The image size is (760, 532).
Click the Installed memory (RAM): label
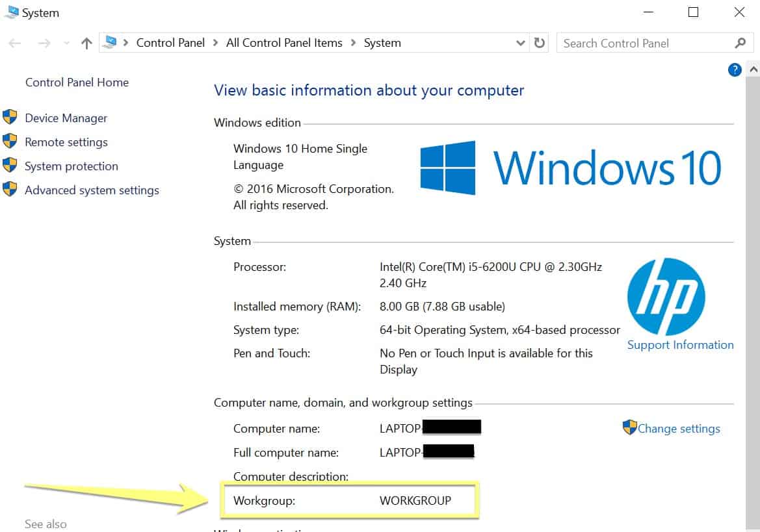297,307
